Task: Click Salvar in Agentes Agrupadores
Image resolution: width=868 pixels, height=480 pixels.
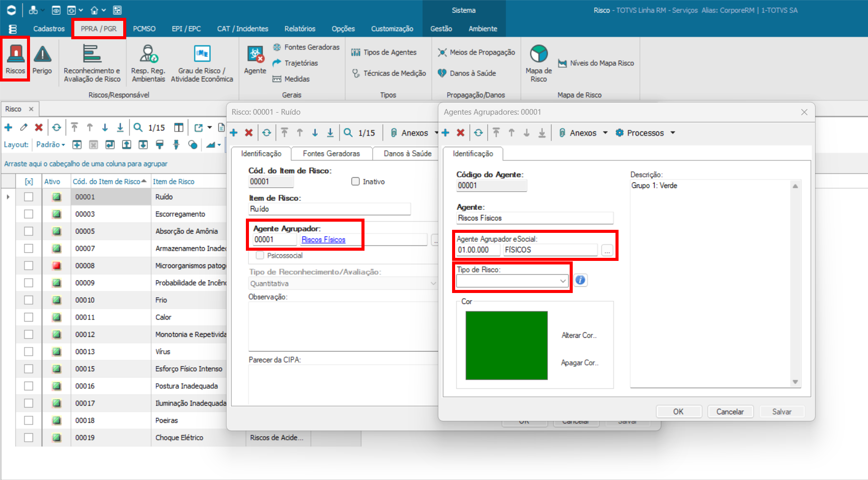Action: tap(782, 412)
